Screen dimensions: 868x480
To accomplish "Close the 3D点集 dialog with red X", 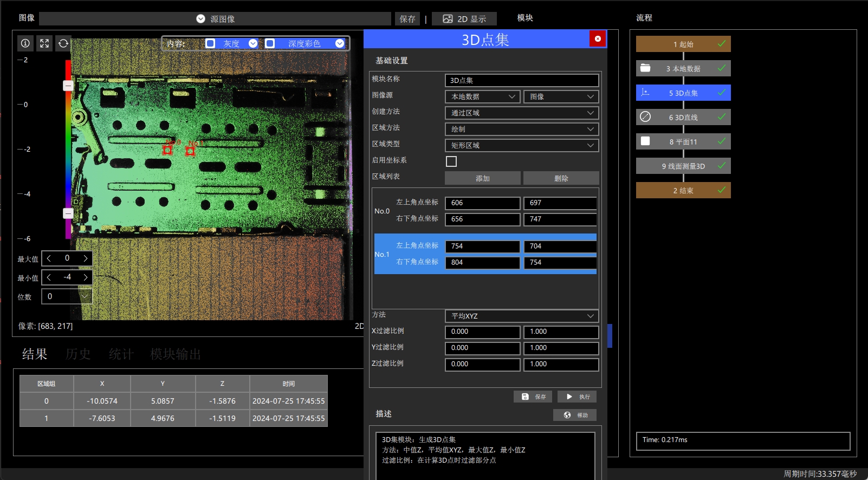I will point(598,38).
